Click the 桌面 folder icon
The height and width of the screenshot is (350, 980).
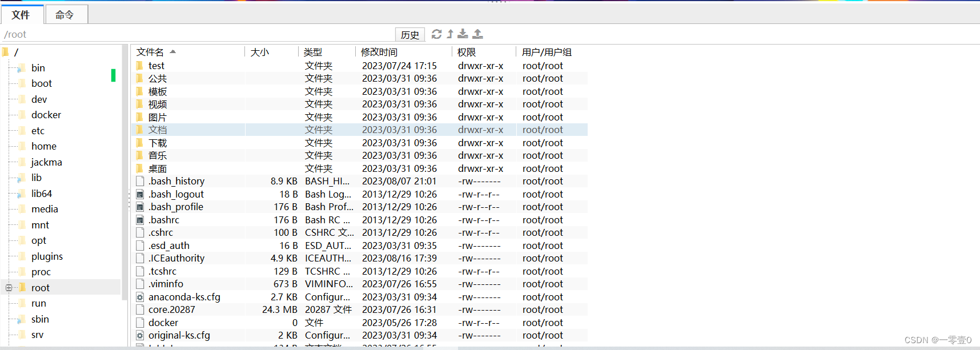click(140, 168)
